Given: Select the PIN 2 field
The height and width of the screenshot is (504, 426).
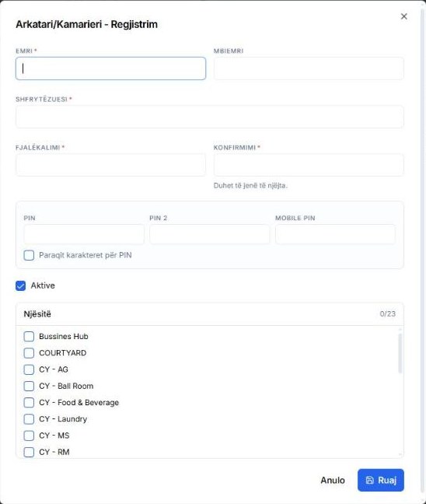Looking at the screenshot, I should 209,234.
